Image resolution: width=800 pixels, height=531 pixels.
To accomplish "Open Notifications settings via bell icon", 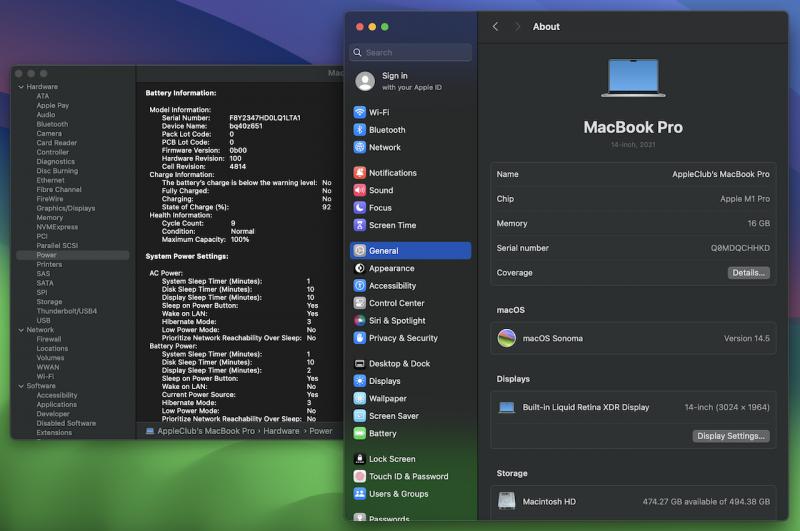I will (360, 173).
